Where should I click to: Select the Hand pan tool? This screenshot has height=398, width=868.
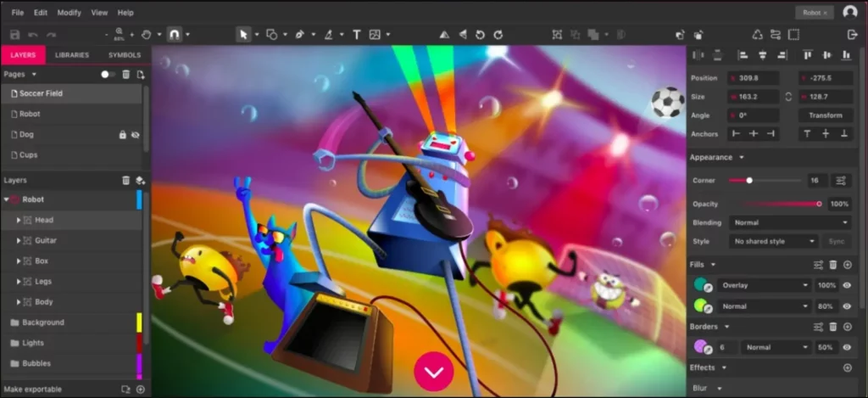coord(146,34)
